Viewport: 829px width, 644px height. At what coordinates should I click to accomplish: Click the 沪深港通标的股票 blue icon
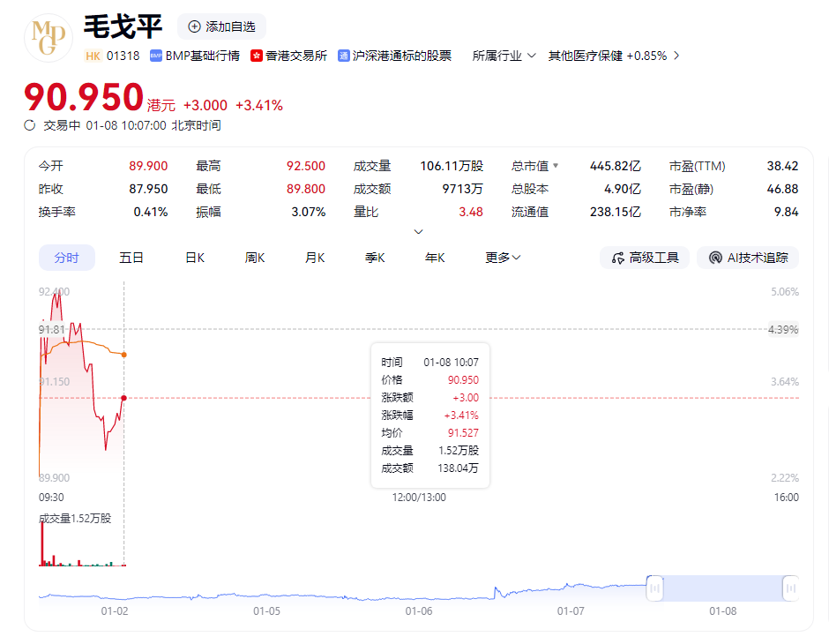click(x=344, y=56)
